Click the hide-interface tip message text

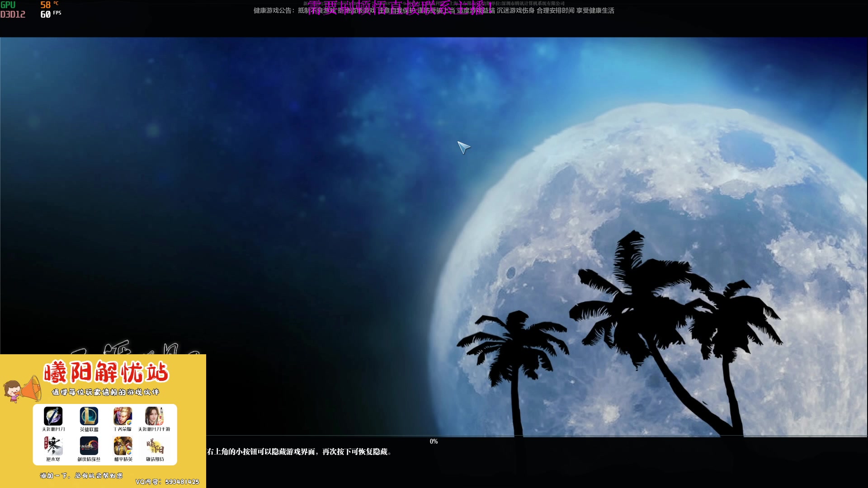tap(296, 452)
